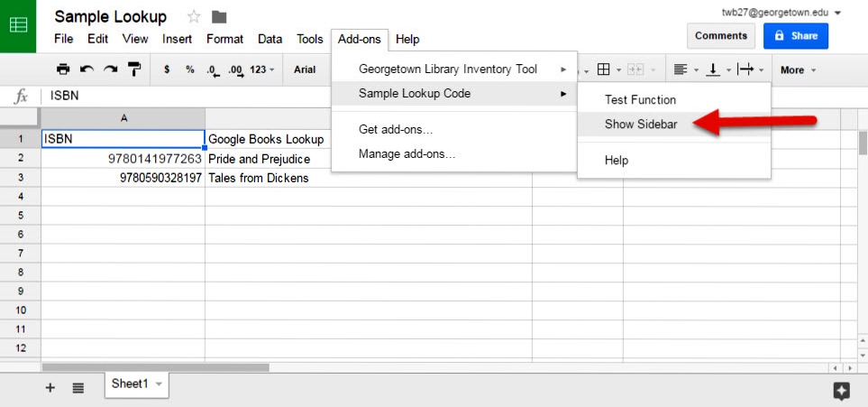Open the Sheet1 tab dropdown arrow

[159, 384]
